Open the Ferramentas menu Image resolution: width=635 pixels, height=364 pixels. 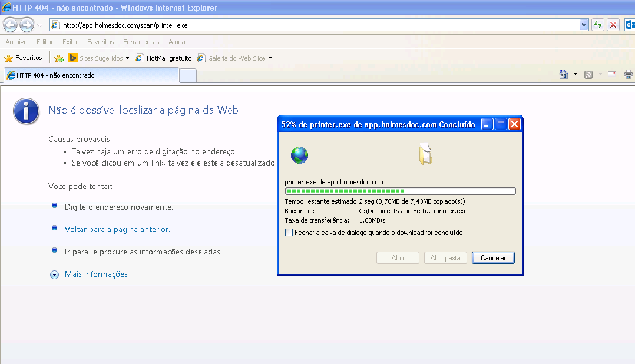(141, 42)
